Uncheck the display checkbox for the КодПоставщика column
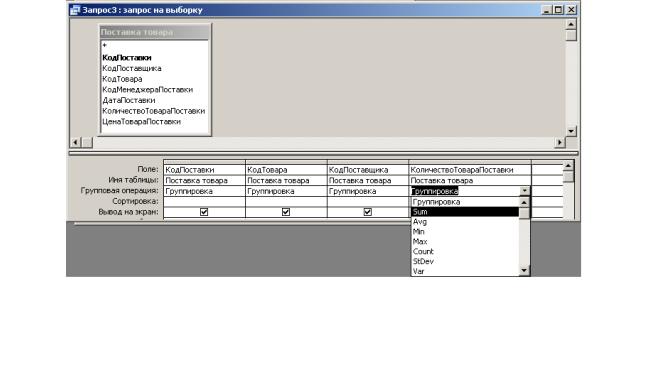Viewport: 646px width, 387px height. pyautogui.click(x=367, y=212)
